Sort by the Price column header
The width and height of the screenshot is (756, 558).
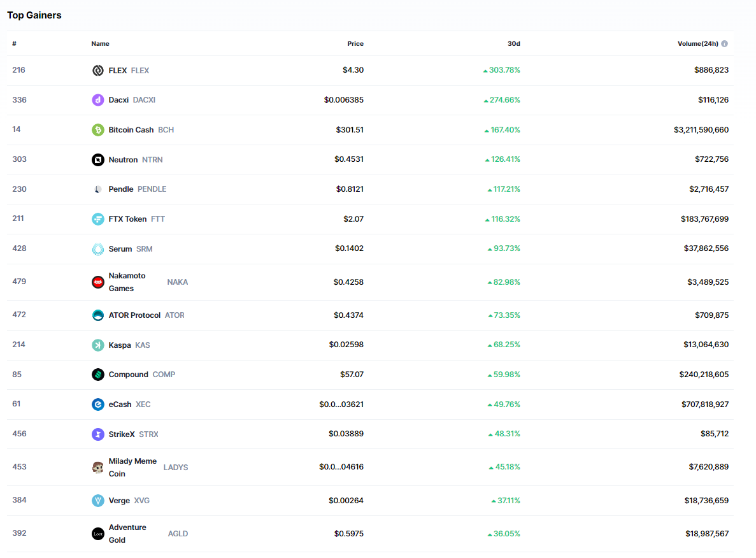coord(355,43)
